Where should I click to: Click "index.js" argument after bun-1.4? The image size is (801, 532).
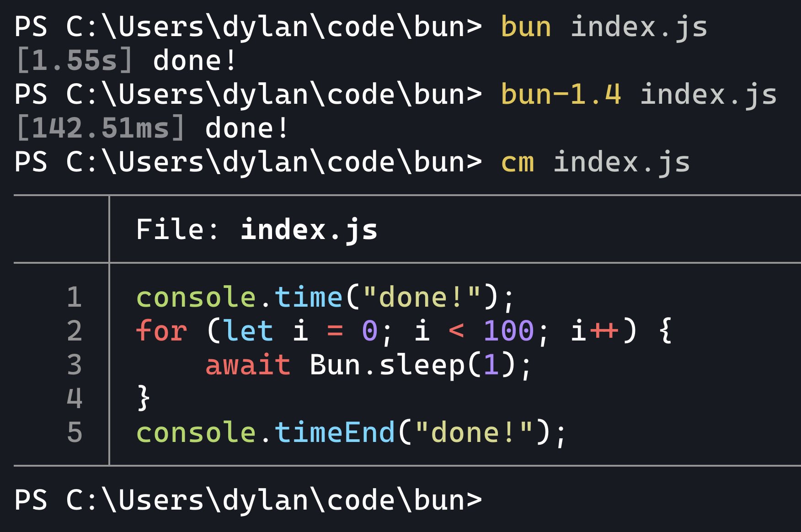(x=709, y=95)
